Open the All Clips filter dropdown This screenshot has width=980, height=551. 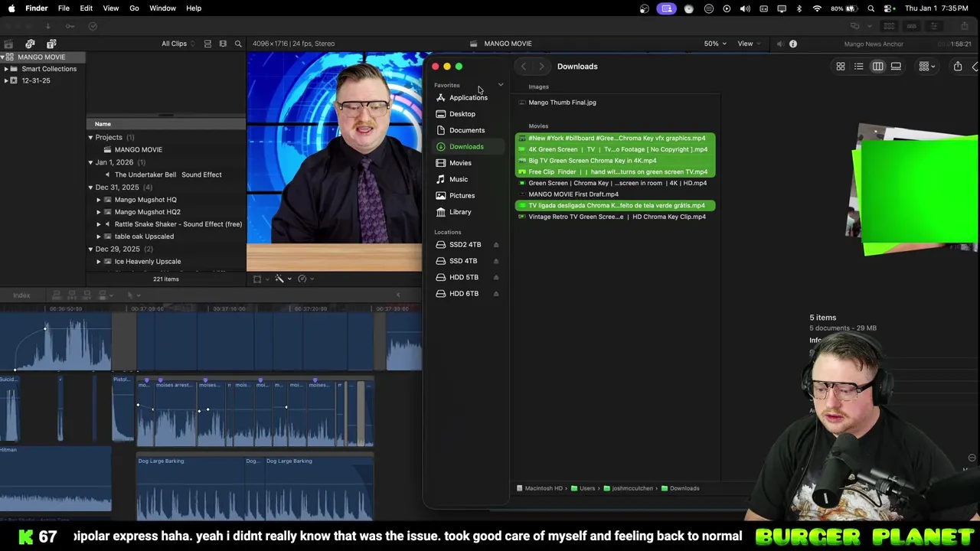point(178,44)
